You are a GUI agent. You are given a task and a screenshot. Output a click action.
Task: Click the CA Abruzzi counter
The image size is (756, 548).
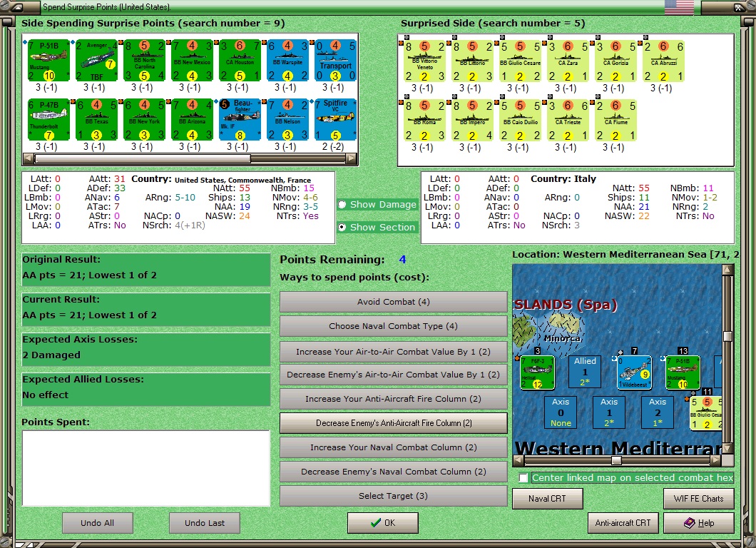point(663,61)
